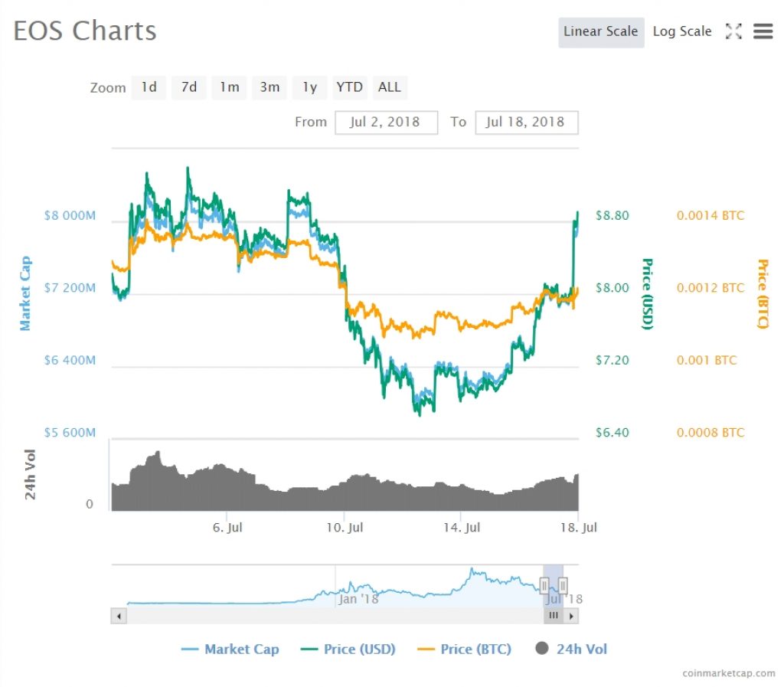Screen dimensions: 784x687
Task: Click the From date field
Action: [386, 123]
